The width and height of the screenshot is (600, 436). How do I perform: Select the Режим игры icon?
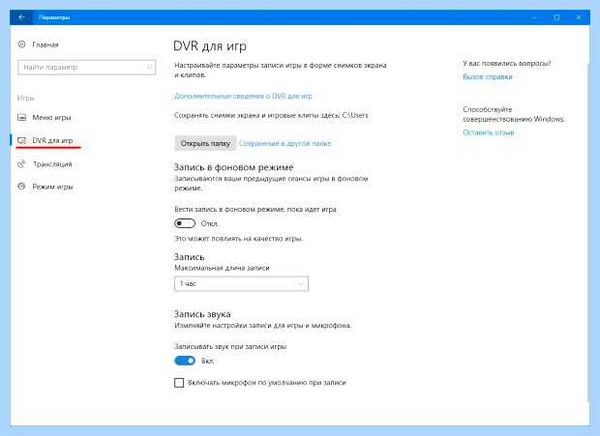(22, 186)
